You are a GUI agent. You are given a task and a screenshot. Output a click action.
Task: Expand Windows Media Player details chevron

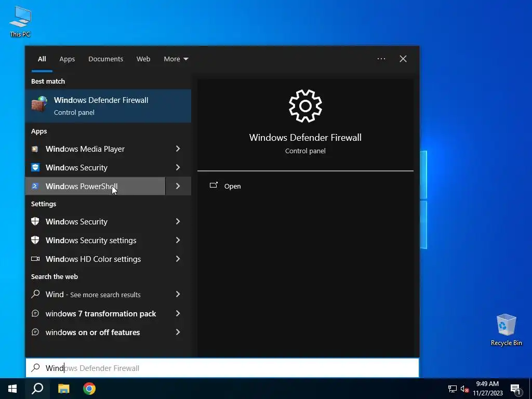(178, 149)
